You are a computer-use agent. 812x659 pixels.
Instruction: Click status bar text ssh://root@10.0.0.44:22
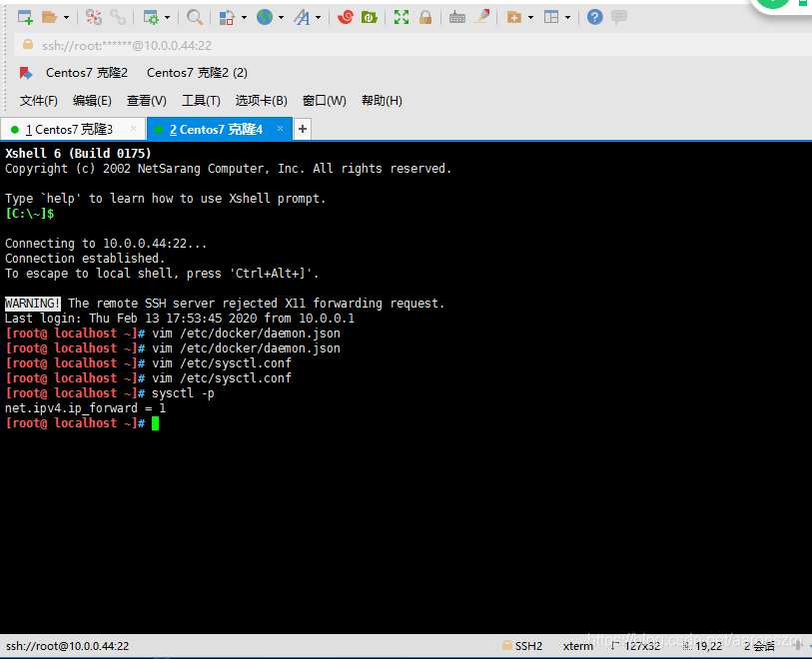[67, 646]
